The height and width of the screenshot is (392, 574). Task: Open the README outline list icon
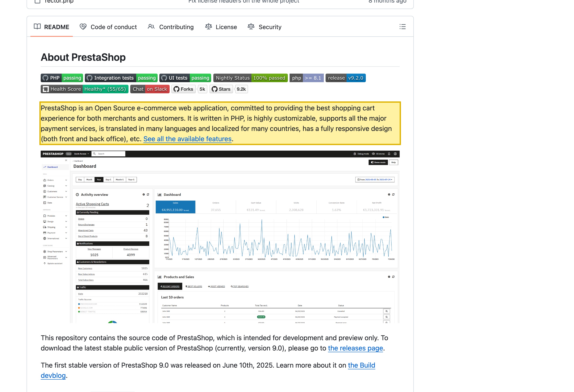pos(402,27)
